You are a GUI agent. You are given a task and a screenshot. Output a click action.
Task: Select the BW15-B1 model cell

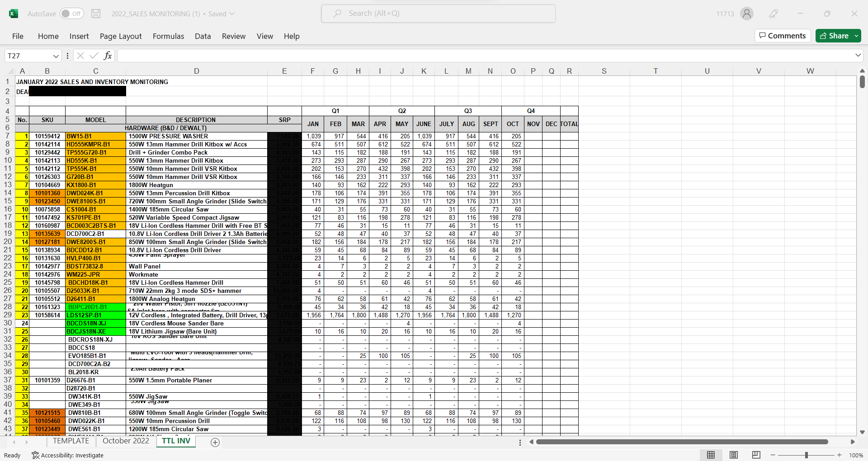[x=95, y=136]
